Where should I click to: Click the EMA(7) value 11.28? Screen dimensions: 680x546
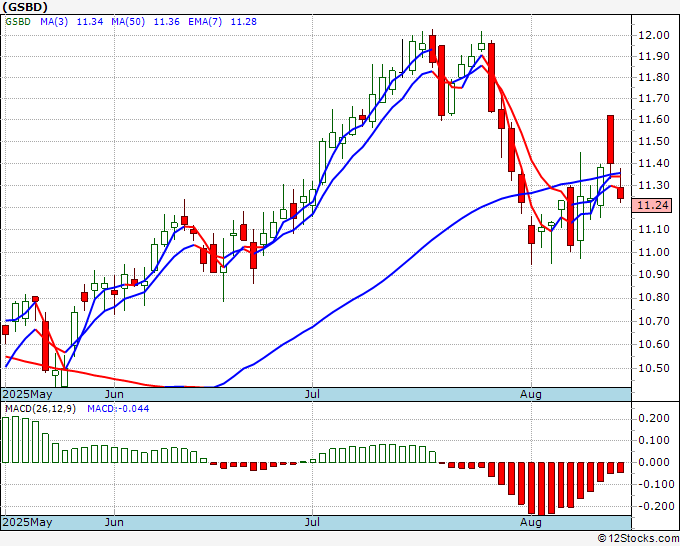[243, 22]
